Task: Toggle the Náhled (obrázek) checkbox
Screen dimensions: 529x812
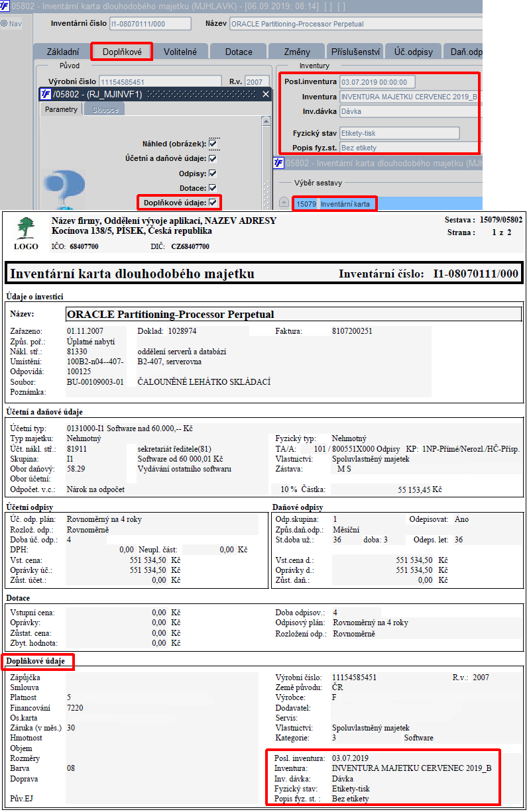Action: 213,144
